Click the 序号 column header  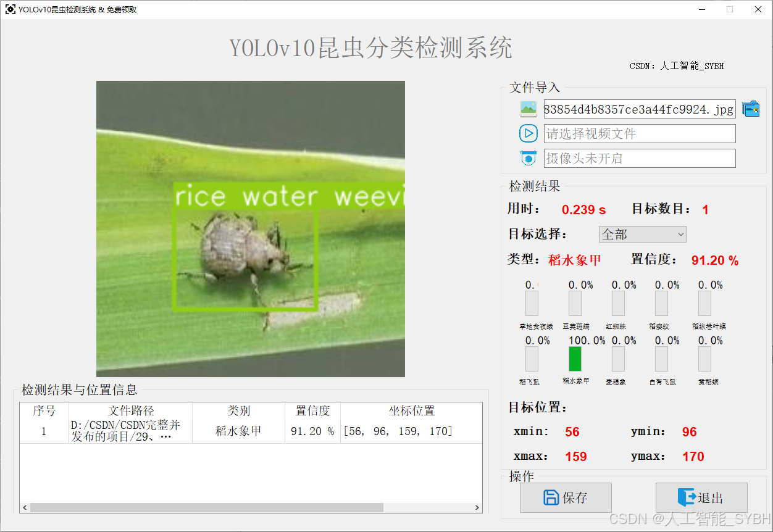pyautogui.click(x=44, y=411)
